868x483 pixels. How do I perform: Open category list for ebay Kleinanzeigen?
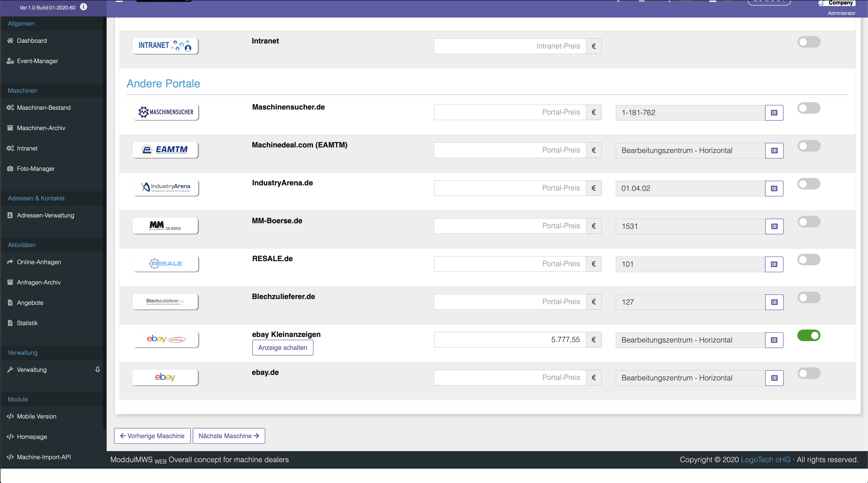pyautogui.click(x=774, y=340)
